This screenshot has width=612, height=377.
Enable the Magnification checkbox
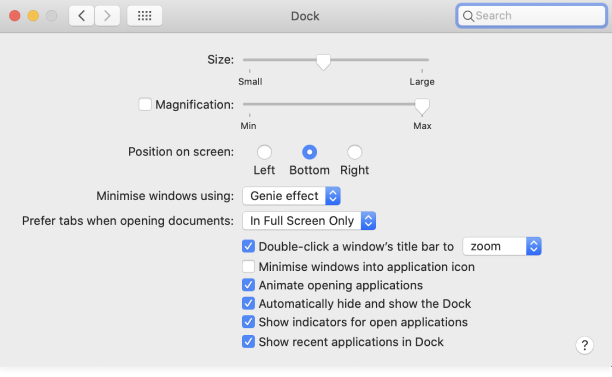[x=145, y=105]
